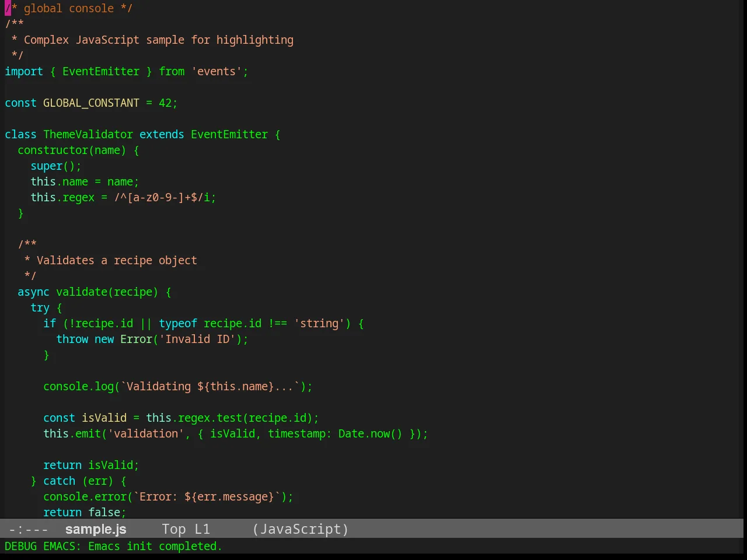The height and width of the screenshot is (560, 747).
Task: Click 'Complex JavaScript sample for highlighting' comment
Action: 159,40
